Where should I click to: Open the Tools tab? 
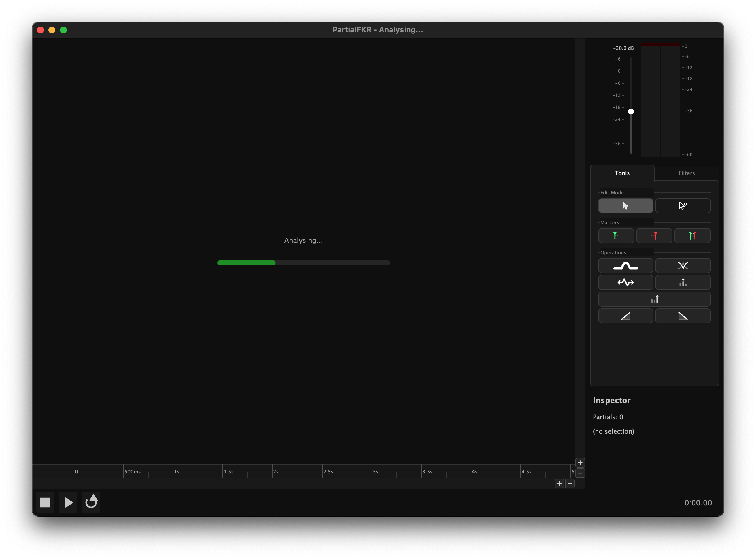(622, 173)
